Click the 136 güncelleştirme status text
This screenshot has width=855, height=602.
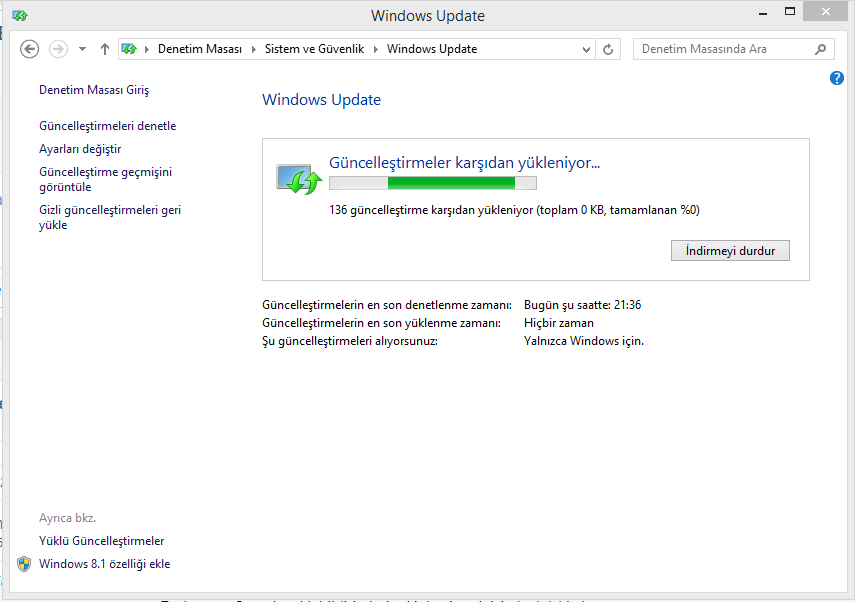click(x=514, y=210)
